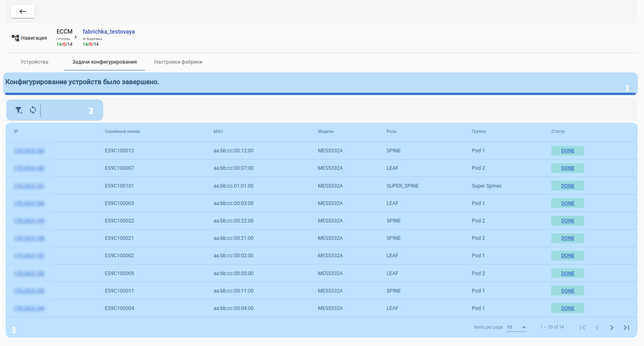The height and width of the screenshot is (346, 644).
Task: Click the Серийный номер column header
Action: [122, 131]
